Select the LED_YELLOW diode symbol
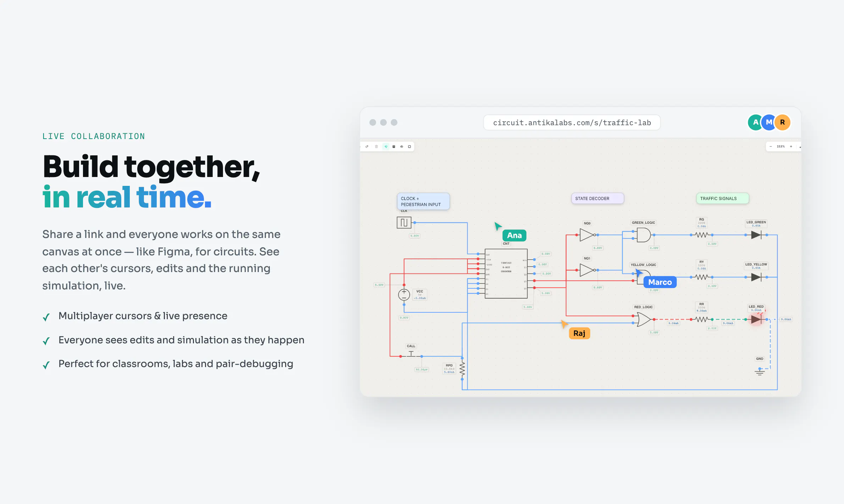 point(756,277)
